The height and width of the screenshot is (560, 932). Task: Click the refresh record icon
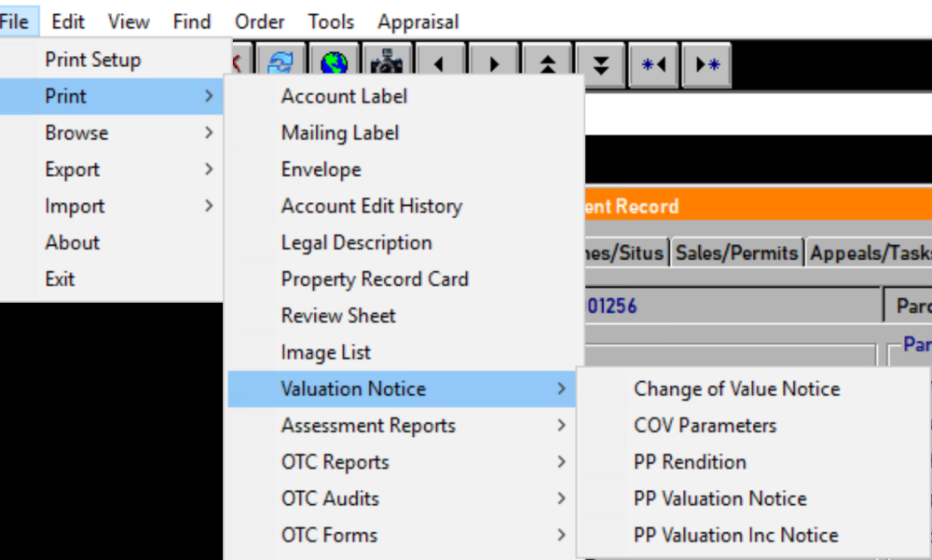coord(281,63)
